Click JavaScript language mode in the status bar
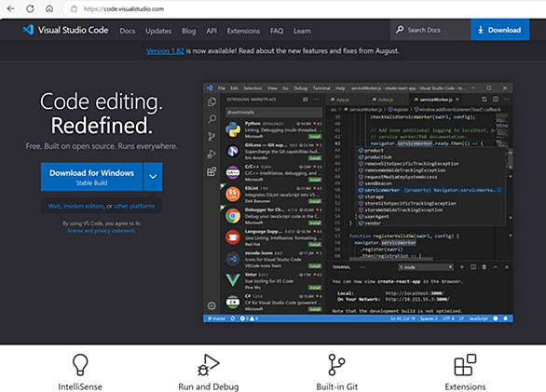This screenshot has height=392, width=546. 478,318
